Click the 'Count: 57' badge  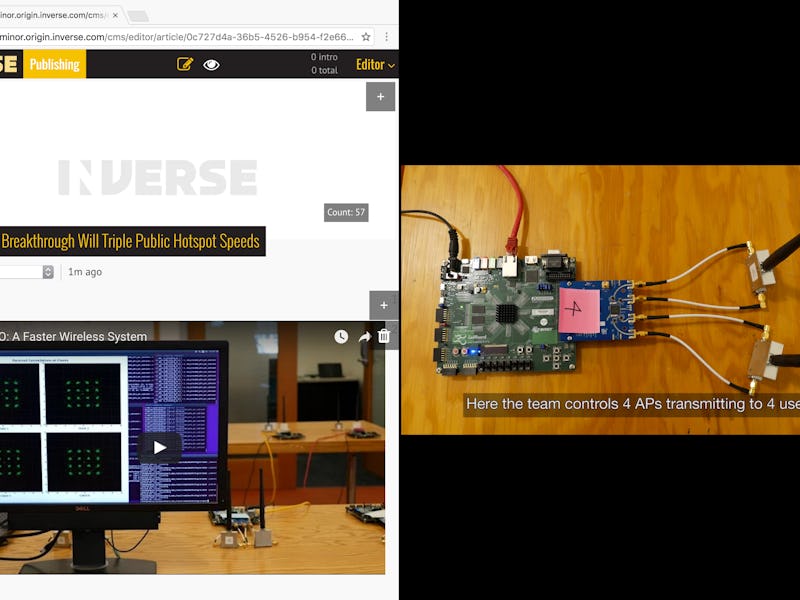(x=346, y=212)
